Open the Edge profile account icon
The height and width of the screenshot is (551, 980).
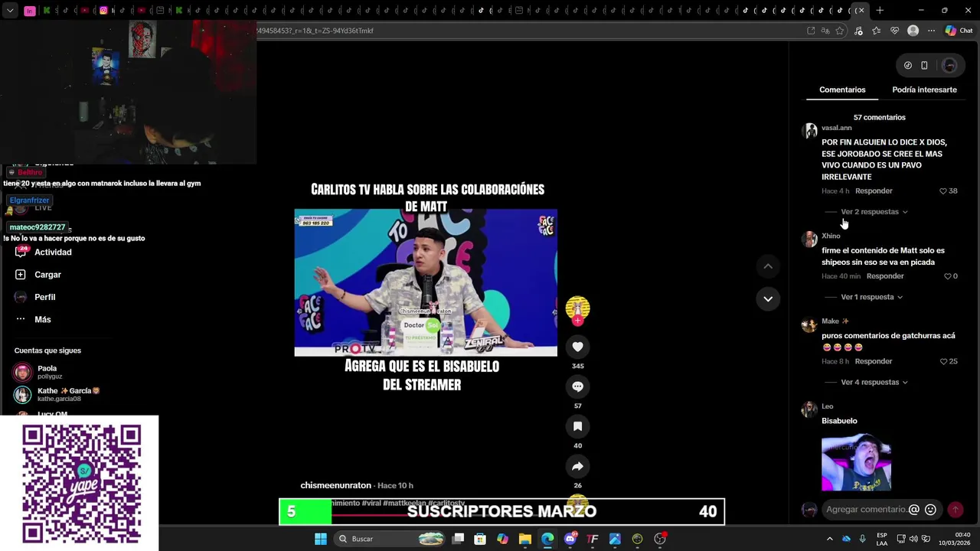pos(913,31)
